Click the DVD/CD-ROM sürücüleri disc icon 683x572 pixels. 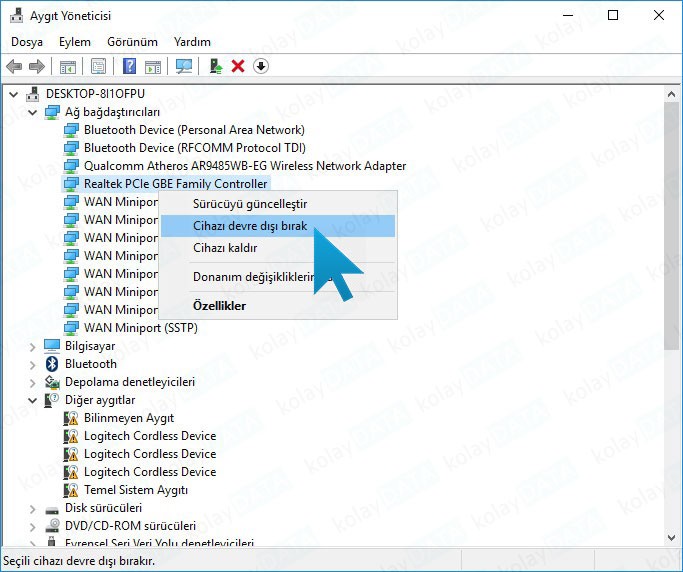point(52,526)
